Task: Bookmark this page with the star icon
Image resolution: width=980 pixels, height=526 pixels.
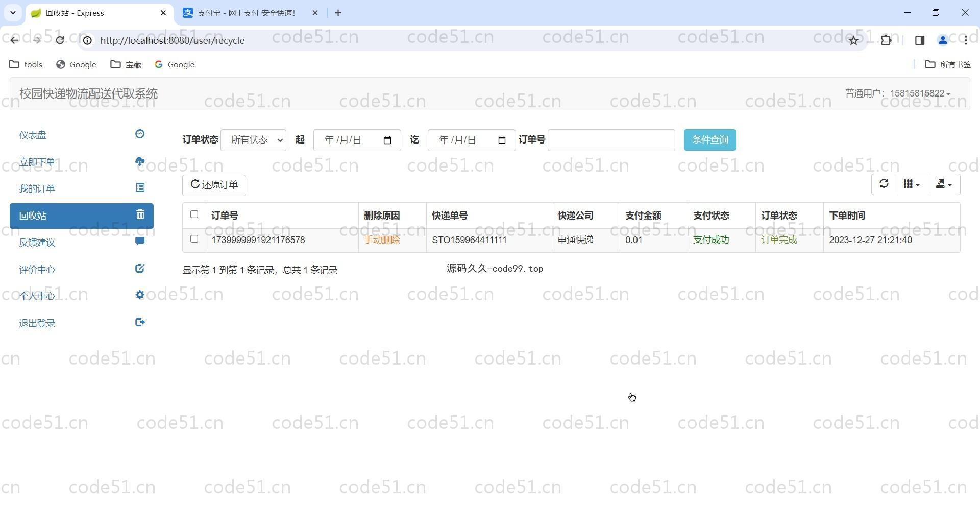Action: click(x=853, y=40)
